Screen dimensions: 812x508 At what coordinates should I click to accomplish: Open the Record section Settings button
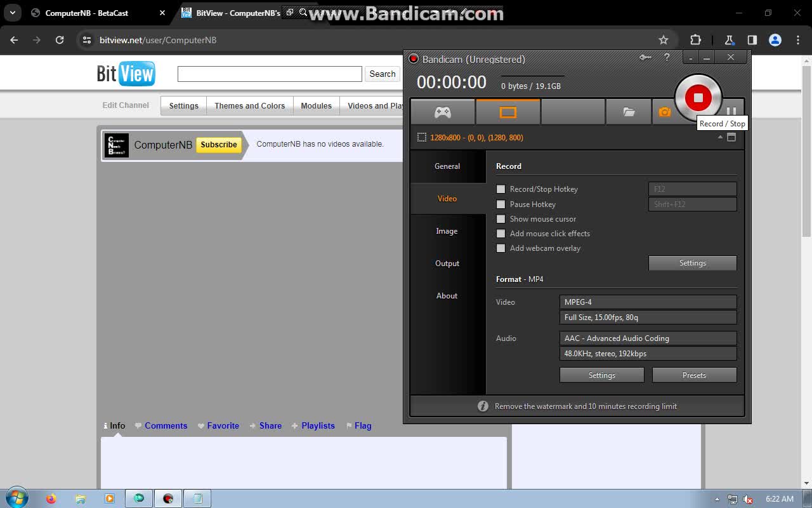tap(693, 263)
